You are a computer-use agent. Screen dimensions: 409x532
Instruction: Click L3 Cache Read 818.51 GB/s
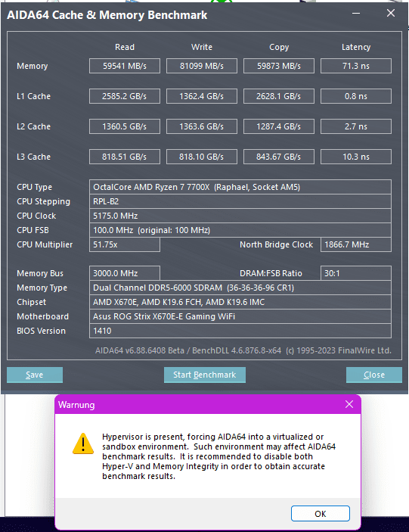tap(125, 157)
